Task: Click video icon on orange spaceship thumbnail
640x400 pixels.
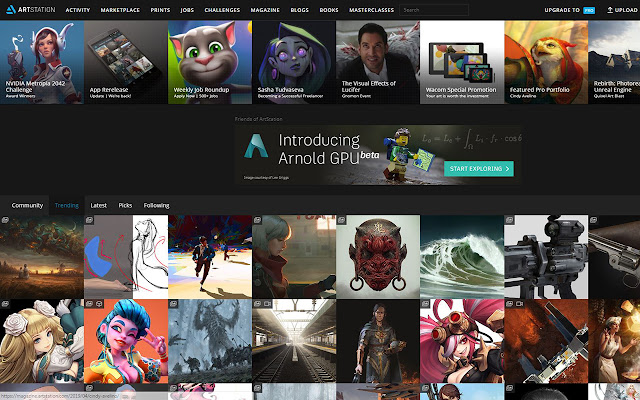Action: pyautogui.click(x=520, y=304)
